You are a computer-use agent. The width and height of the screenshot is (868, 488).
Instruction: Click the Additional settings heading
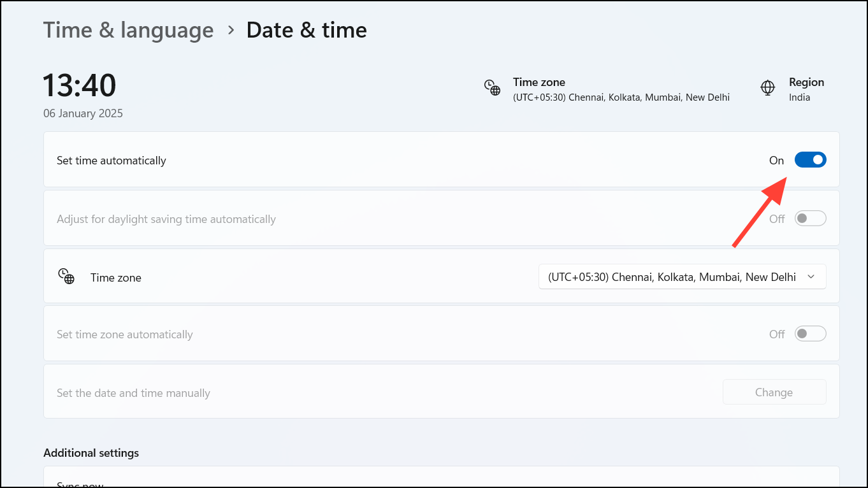point(91,453)
